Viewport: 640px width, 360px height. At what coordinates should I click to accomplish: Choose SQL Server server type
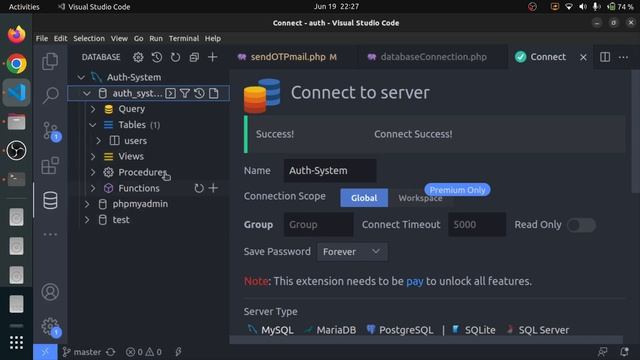(x=538, y=330)
